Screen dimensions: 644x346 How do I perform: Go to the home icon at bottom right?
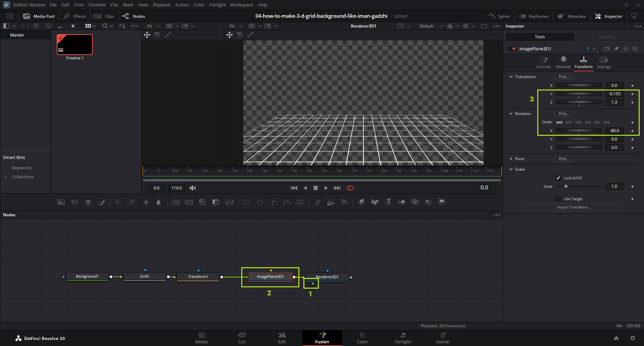pos(616,338)
